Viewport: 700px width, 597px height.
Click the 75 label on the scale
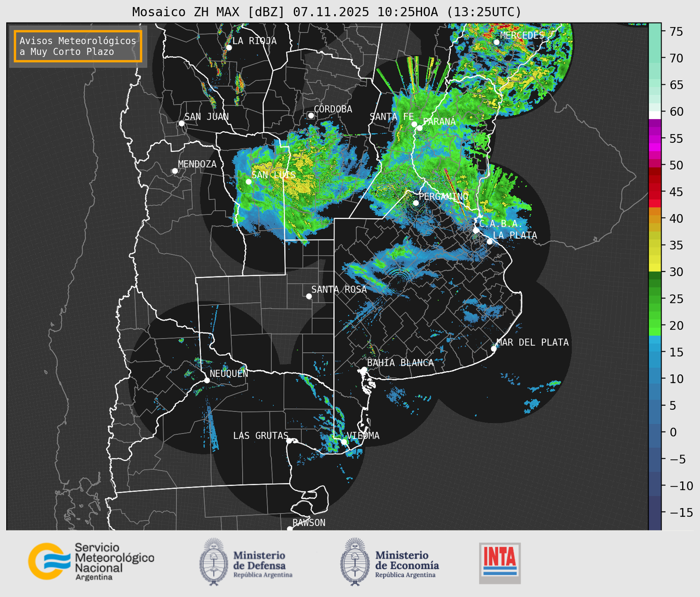click(x=676, y=32)
